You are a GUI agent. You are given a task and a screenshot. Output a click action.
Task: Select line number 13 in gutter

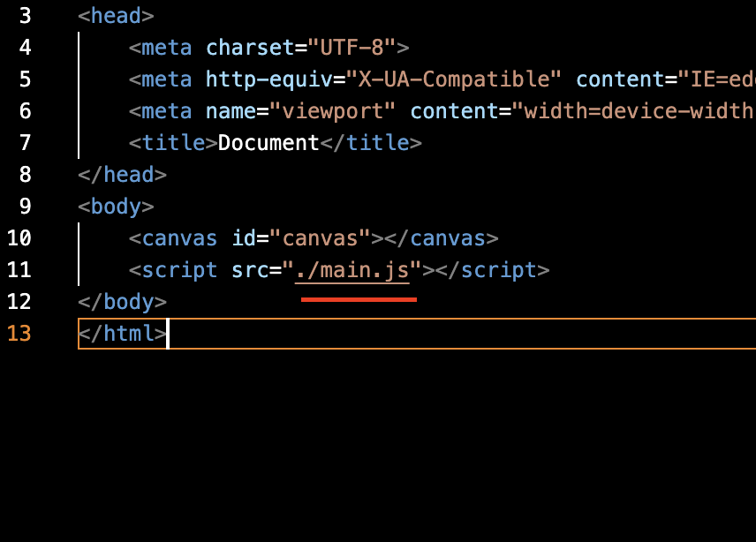(19, 334)
